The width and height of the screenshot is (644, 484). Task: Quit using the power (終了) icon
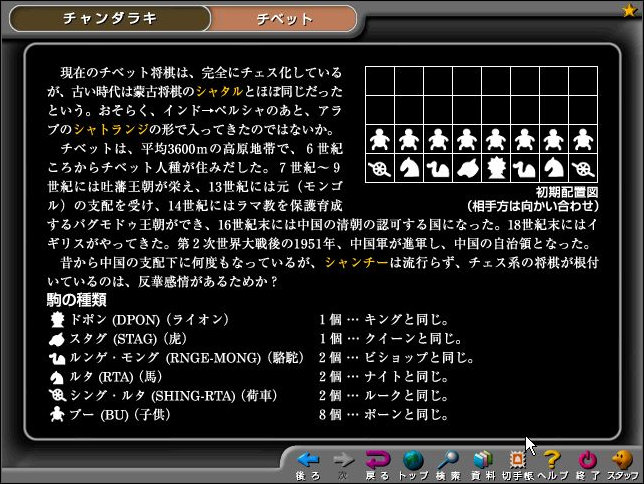pyautogui.click(x=588, y=460)
